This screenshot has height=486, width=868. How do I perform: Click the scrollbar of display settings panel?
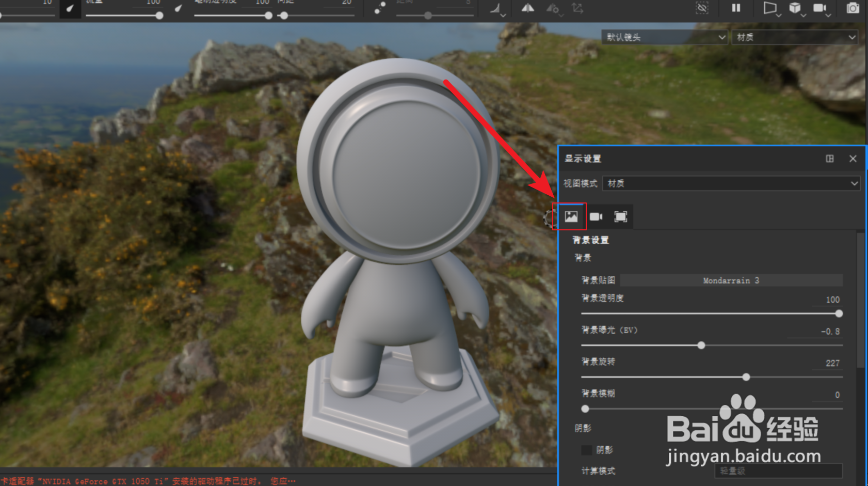pyautogui.click(x=860, y=300)
